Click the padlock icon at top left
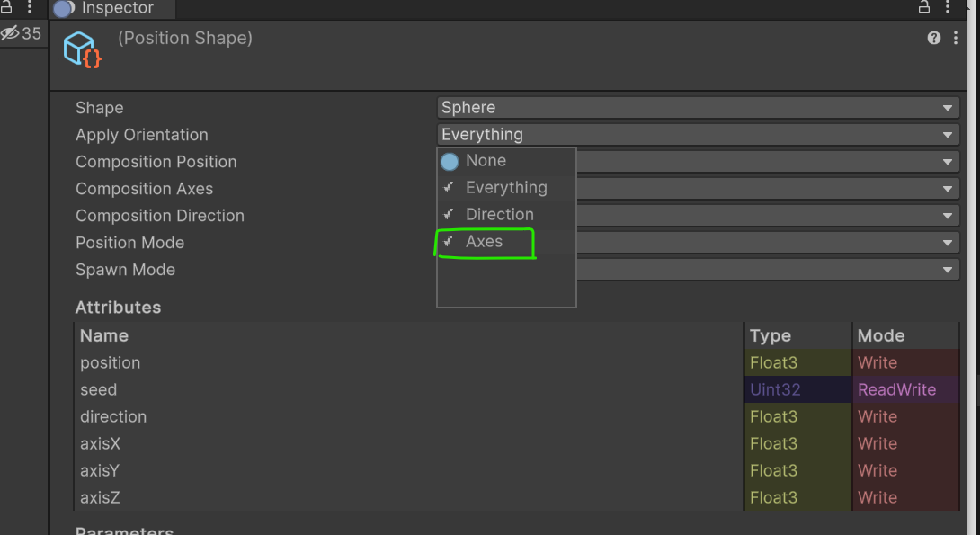The width and height of the screenshot is (980, 535). tap(8, 7)
